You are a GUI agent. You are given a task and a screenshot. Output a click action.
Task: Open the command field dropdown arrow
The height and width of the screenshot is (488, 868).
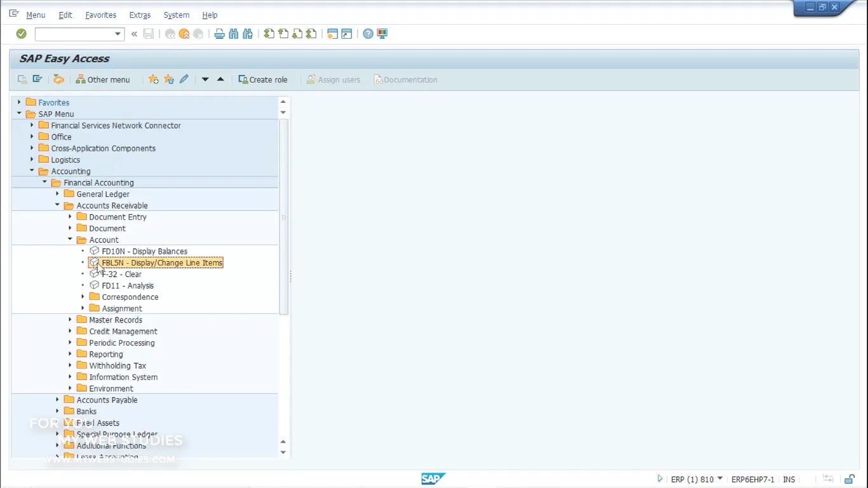coord(118,34)
